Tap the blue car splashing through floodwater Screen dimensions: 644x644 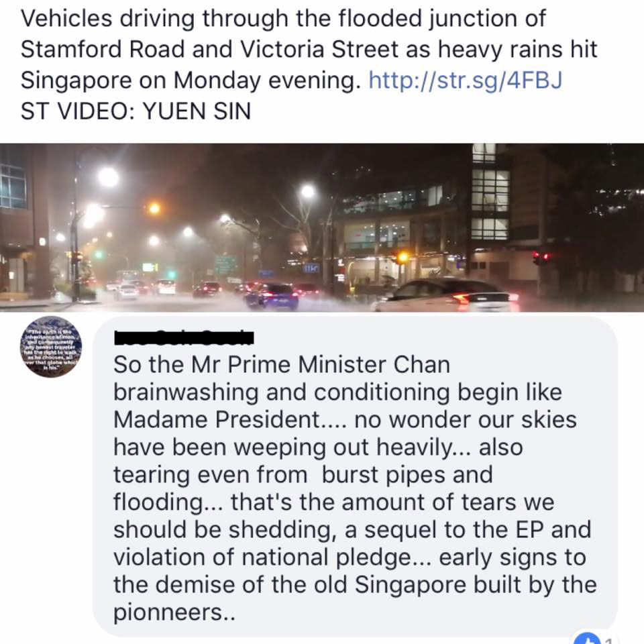(x=273, y=296)
